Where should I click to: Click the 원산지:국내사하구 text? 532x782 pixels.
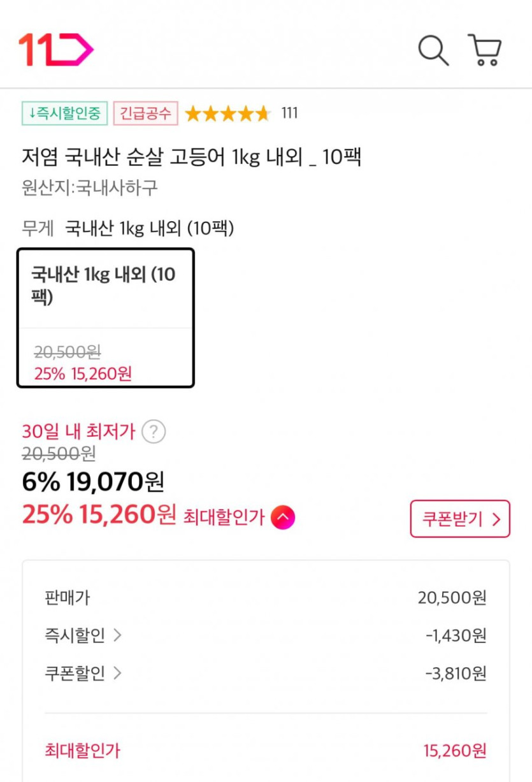[x=89, y=188]
